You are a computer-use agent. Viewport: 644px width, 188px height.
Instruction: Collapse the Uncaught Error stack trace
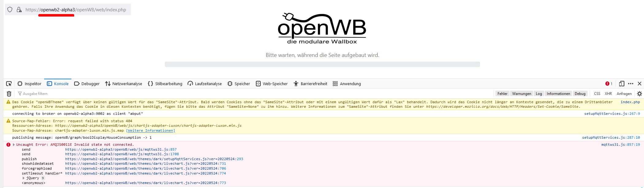click(14, 145)
